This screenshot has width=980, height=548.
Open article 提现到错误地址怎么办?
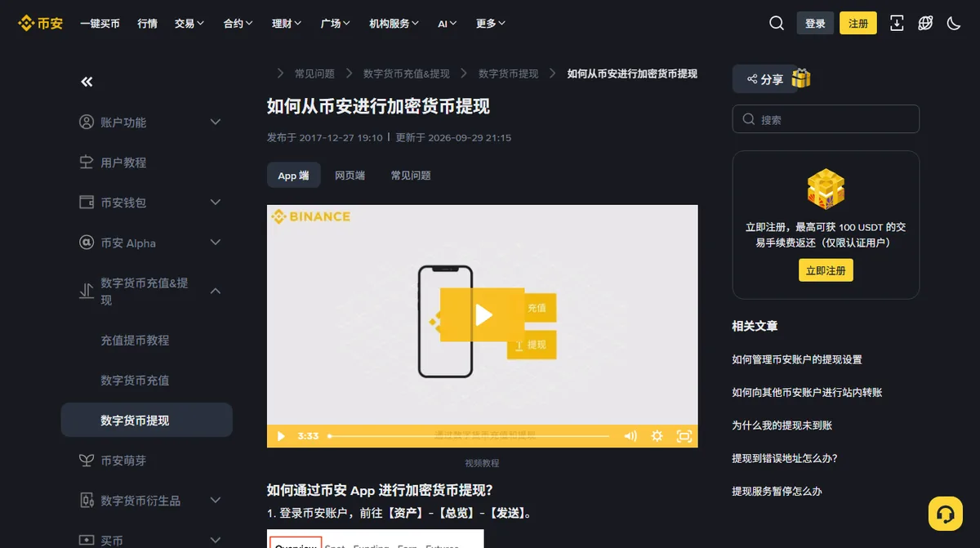pos(785,458)
